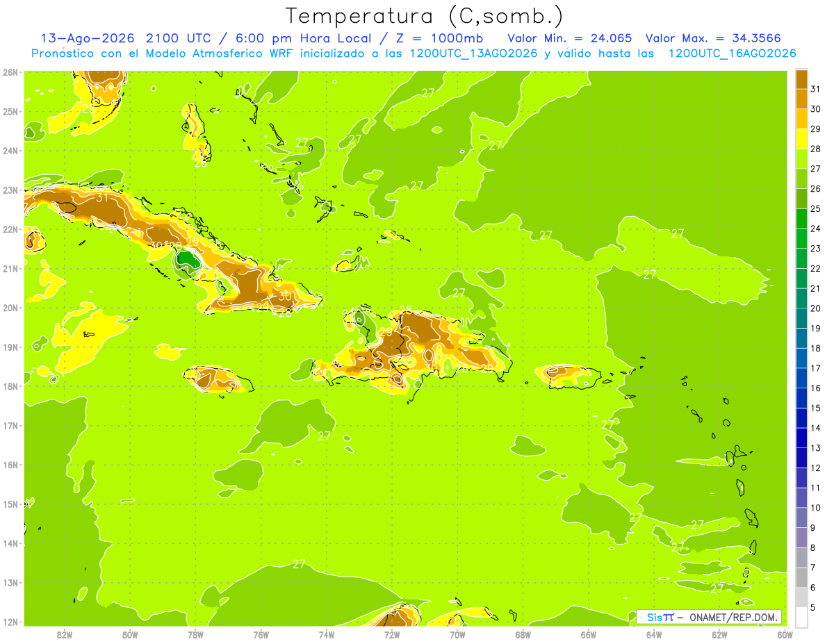Click the dark blue swatch between 14 and 15
Image resolution: width=834 pixels, height=644 pixels.
click(801, 418)
